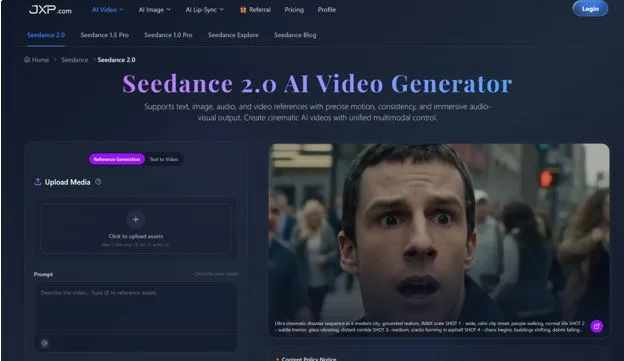Click the Seedance breadcrumb link

pos(75,60)
